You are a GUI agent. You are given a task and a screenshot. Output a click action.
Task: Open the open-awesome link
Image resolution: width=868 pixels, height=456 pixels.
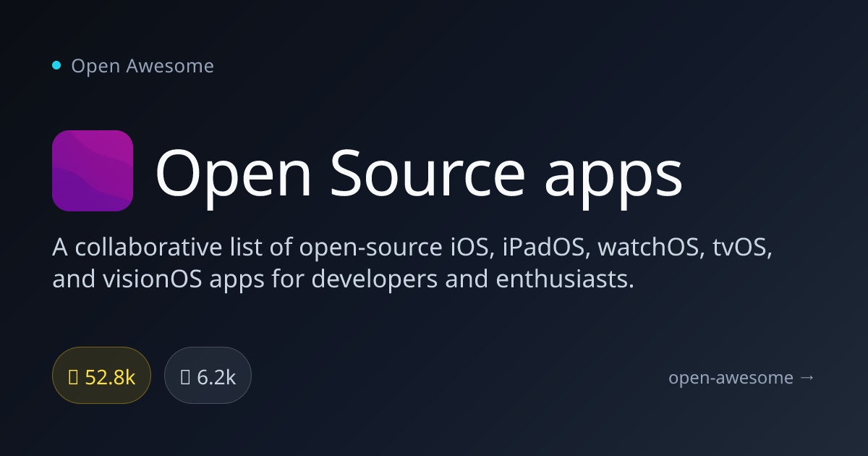tap(741, 378)
